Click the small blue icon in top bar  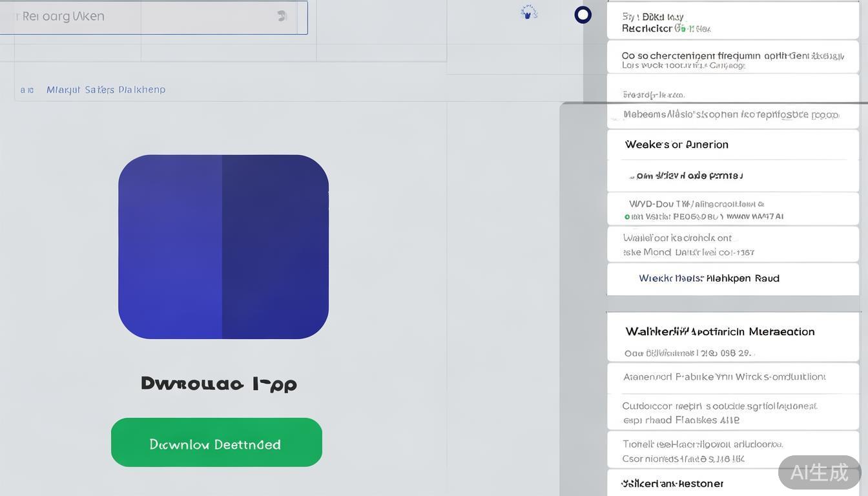click(529, 12)
